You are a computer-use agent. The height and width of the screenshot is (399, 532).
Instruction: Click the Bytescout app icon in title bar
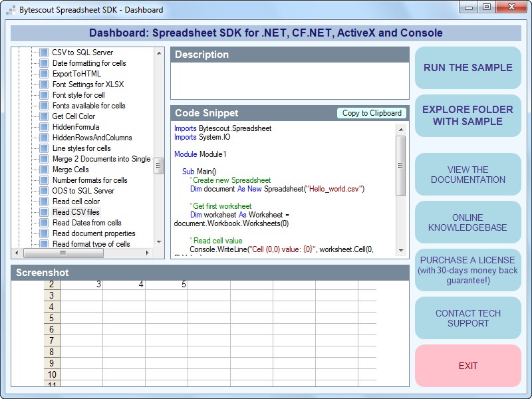[11, 10]
